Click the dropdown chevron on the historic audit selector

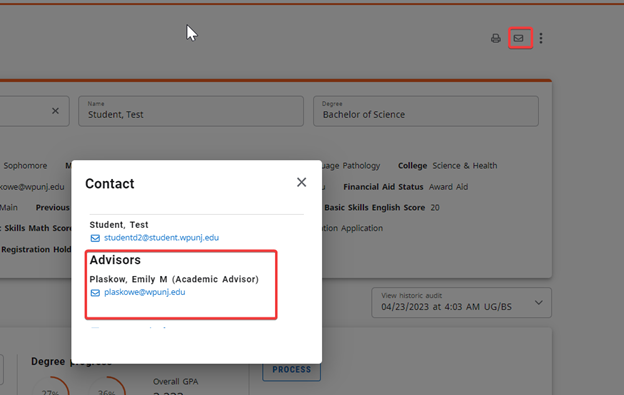click(538, 303)
